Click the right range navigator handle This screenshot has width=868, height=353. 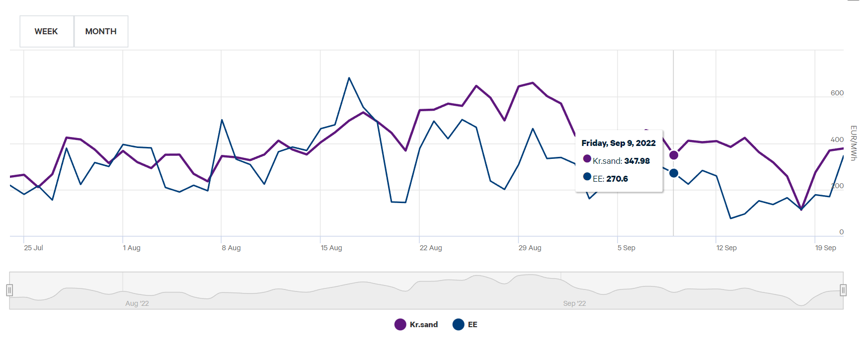click(843, 290)
